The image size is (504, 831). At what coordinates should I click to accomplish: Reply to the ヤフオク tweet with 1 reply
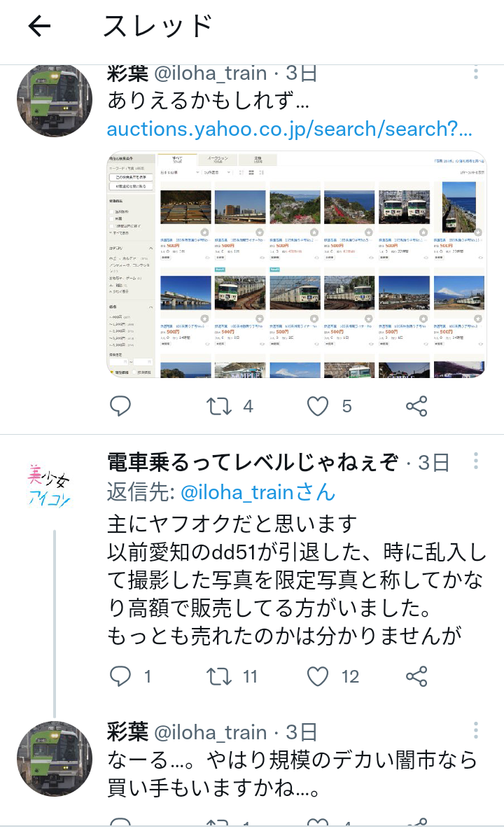click(x=120, y=676)
